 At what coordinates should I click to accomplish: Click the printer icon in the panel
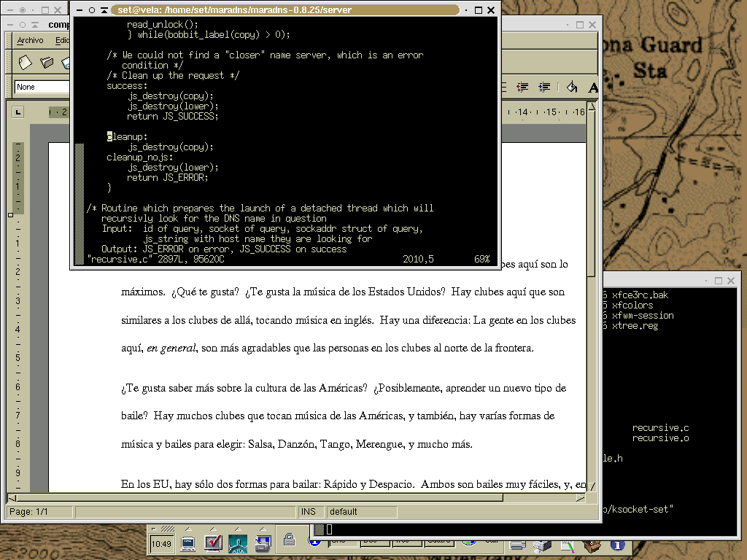coord(517,545)
